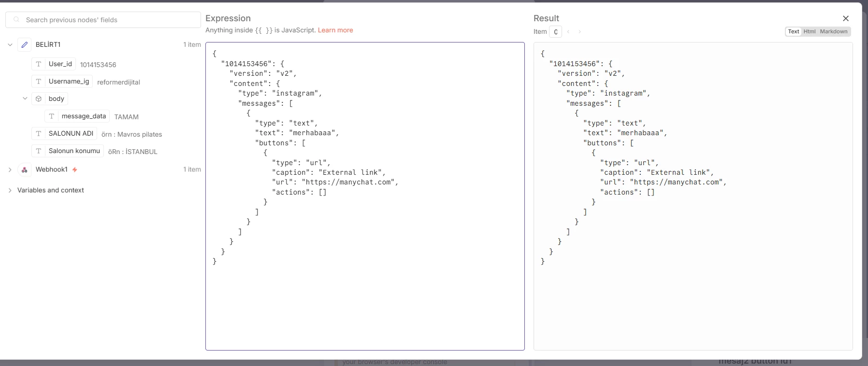Click "External link" caption line in Result panel
Screen dimensions: 868x366
(657, 172)
